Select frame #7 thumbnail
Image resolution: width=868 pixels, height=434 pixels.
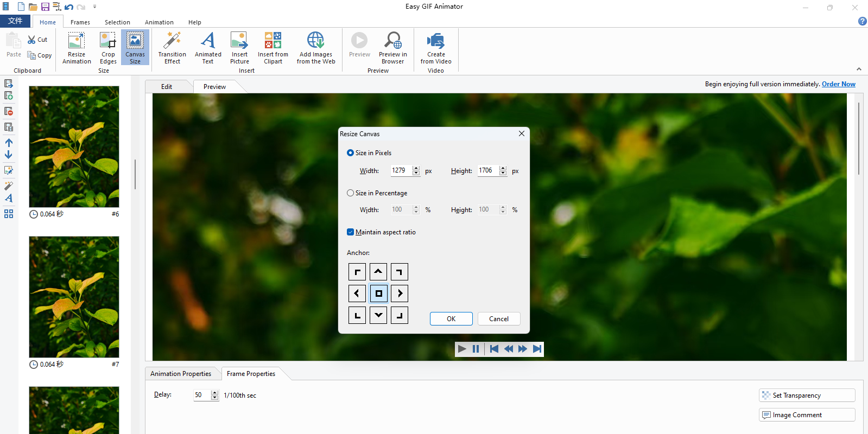[x=74, y=297]
